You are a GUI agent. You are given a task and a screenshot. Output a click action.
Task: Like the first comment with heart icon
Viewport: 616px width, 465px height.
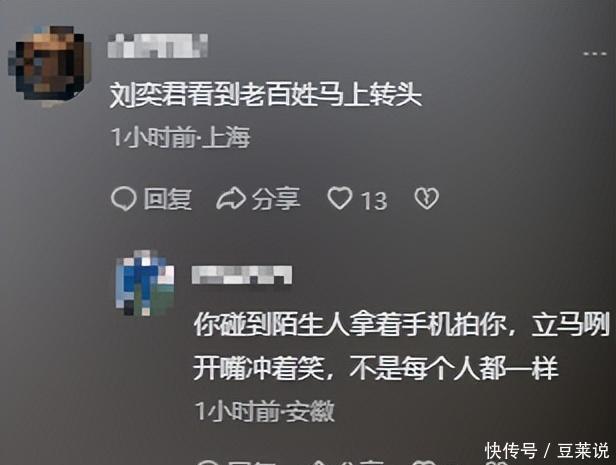pos(340,198)
